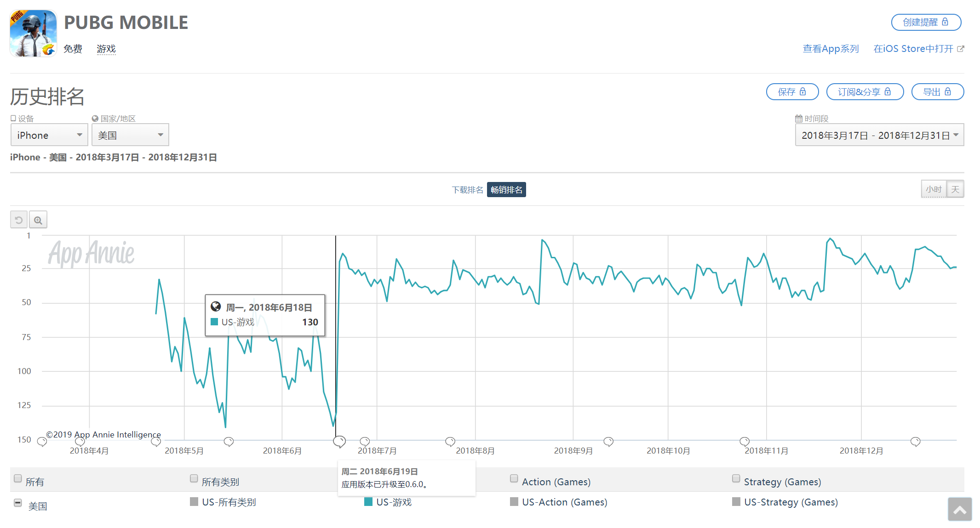
Task: Open 查看App系列 link
Action: coord(831,49)
